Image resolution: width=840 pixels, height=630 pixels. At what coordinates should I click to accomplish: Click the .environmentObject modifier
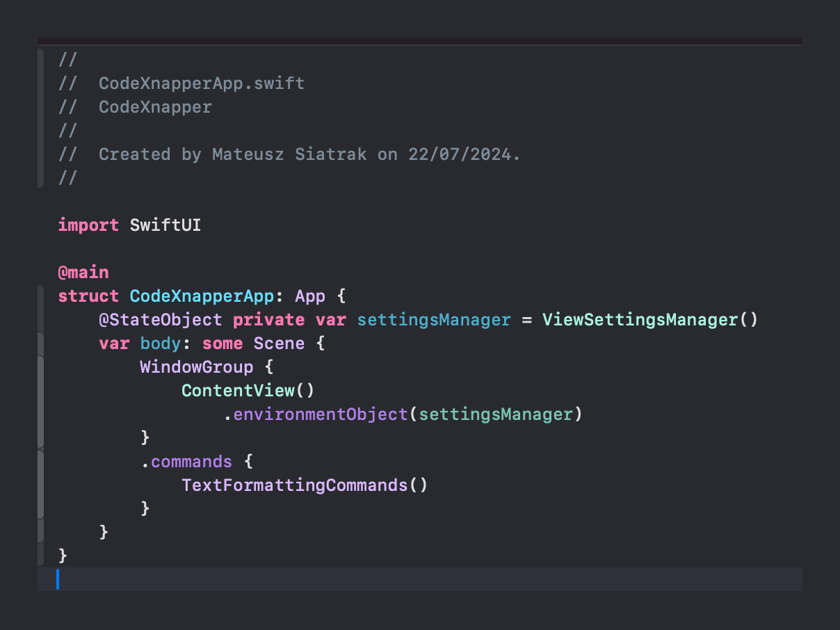tap(320, 414)
